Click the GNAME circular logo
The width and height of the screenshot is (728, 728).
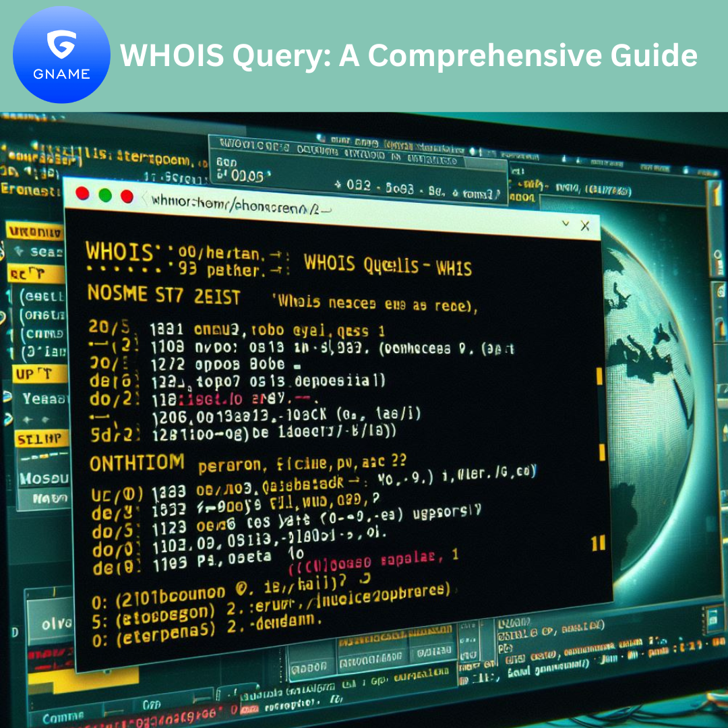tap(62, 55)
